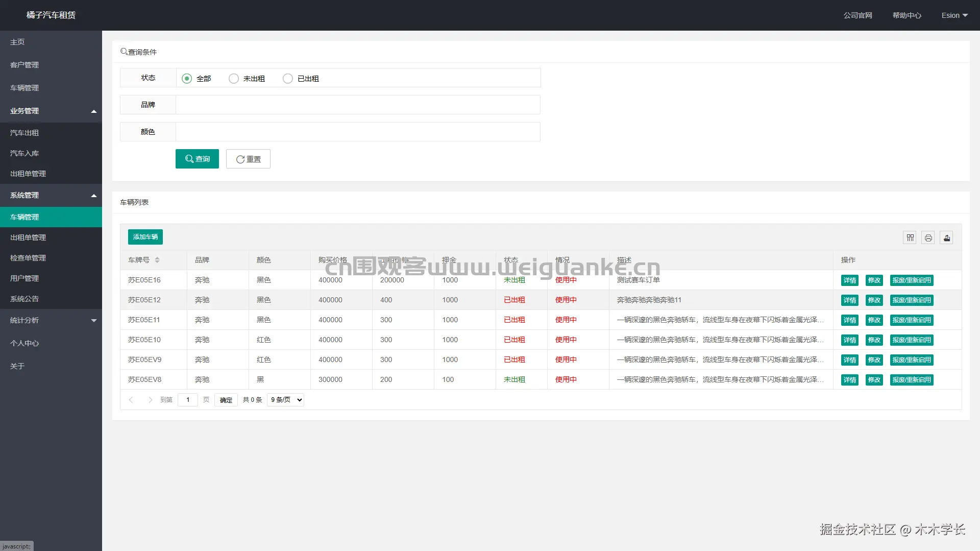The image size is (980, 551).
Task: Click into the 颜色 input field
Action: coord(358,132)
